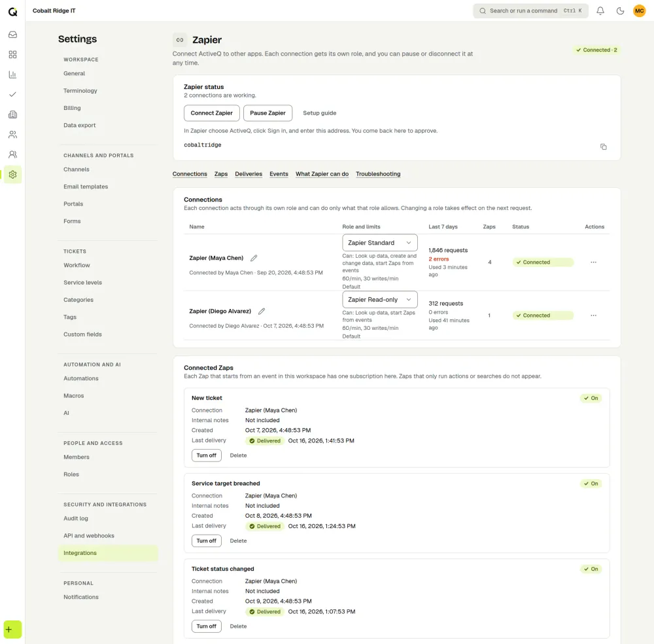Open Workflow settings
The width and height of the screenshot is (654, 644).
point(108,266)
